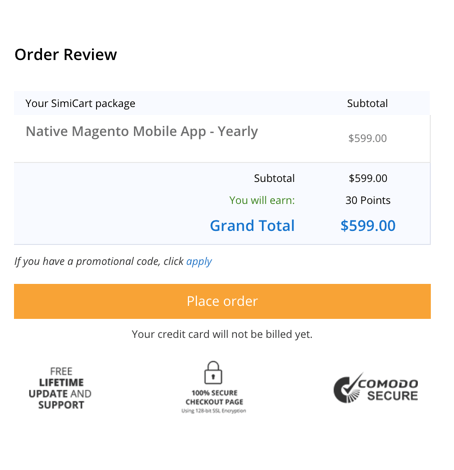
Task: Click the credit card not billed notice
Action: [x=222, y=334]
